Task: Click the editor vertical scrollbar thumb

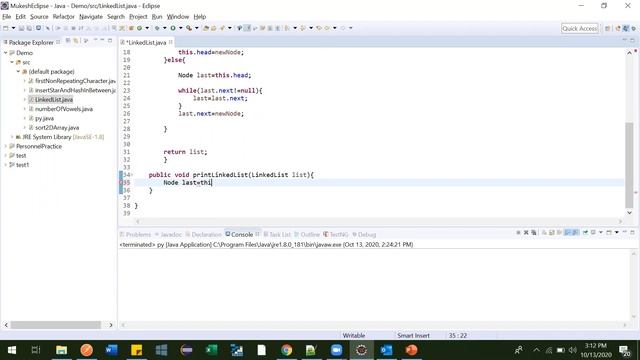Action: pos(629,165)
